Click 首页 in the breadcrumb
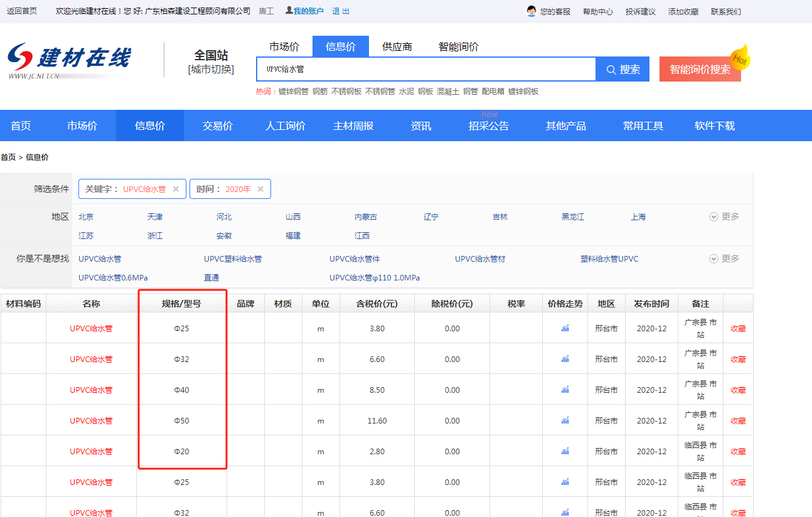The height and width of the screenshot is (517, 812). tap(8, 157)
